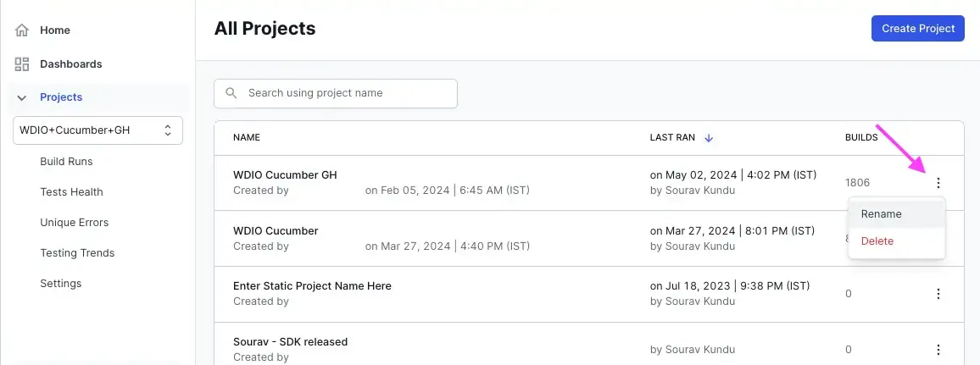Choose Delete from the context menu
The image size is (980, 365).
[877, 241]
